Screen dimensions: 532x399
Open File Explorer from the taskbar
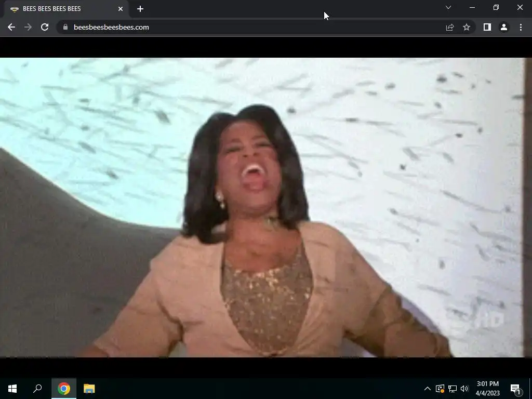click(x=89, y=389)
